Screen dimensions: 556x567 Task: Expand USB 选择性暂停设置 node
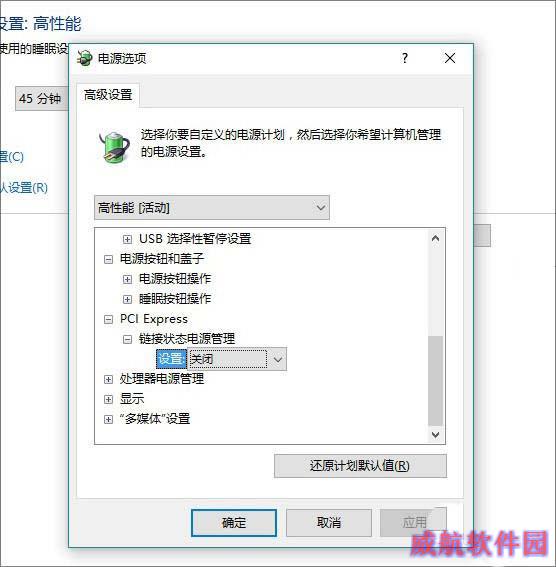pyautogui.click(x=127, y=239)
